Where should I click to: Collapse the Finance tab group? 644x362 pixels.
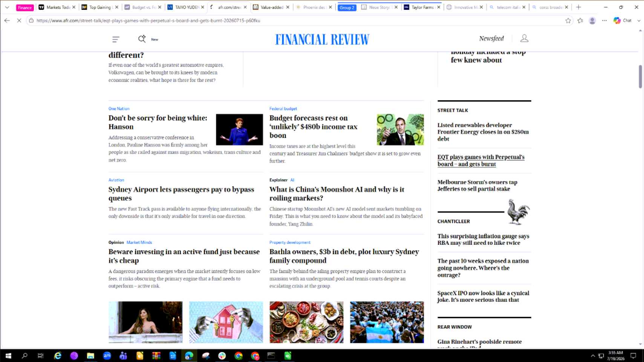[25, 8]
